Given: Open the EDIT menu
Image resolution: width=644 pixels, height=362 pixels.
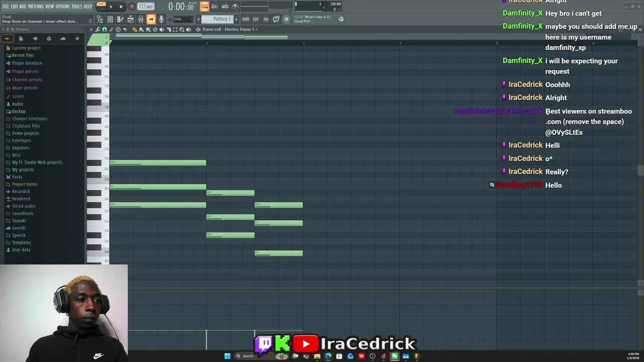Looking at the screenshot, I should coord(15,7).
